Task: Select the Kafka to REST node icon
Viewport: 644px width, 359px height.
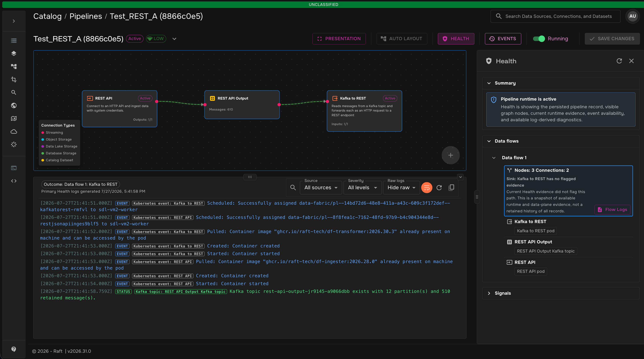Action: (335, 98)
